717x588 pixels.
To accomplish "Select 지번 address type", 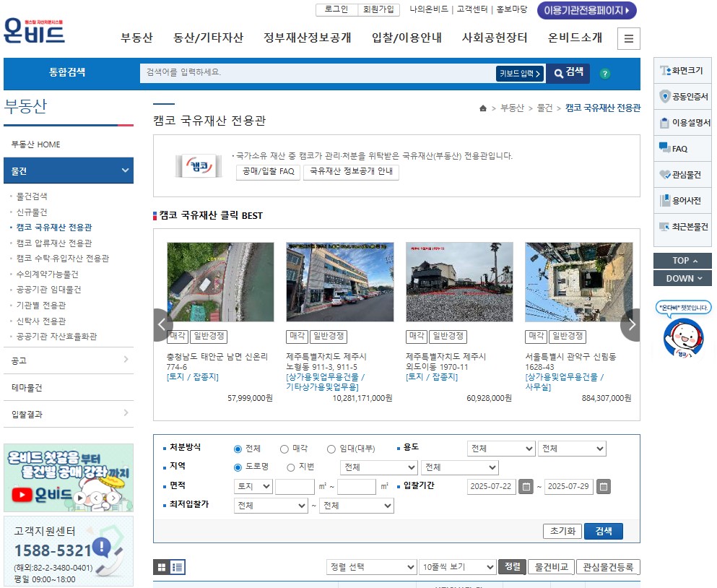I will [290, 467].
